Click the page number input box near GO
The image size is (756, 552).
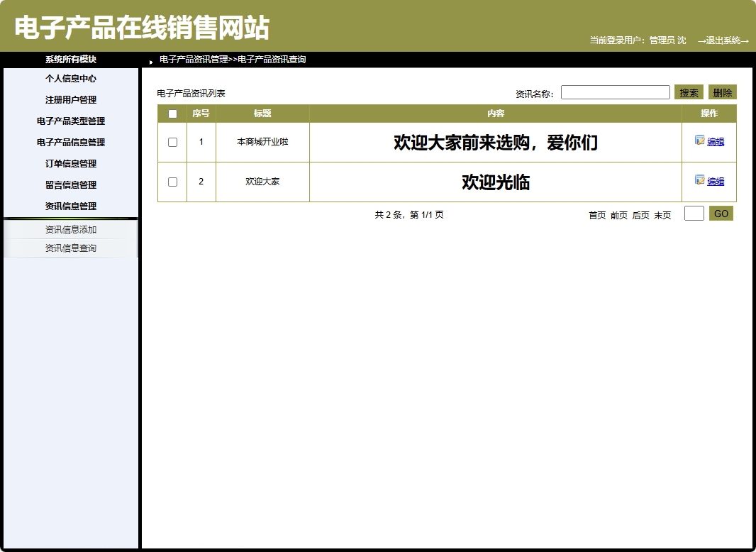[693, 213]
